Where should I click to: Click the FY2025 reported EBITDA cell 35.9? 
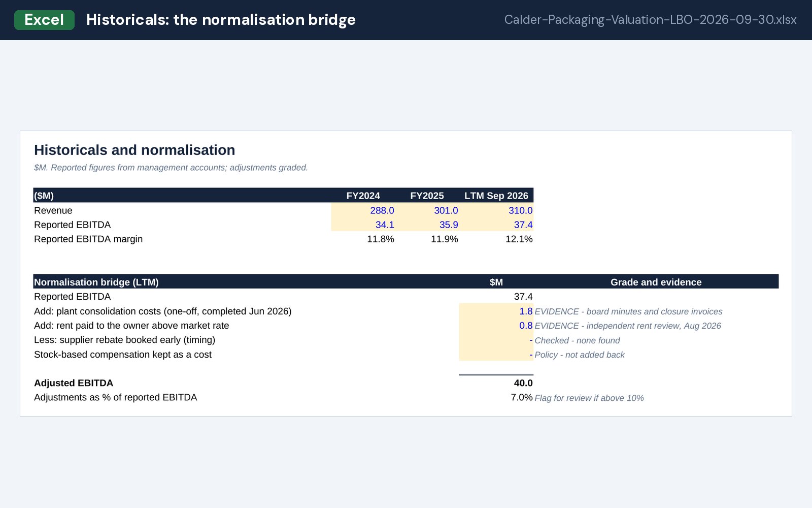427,225
